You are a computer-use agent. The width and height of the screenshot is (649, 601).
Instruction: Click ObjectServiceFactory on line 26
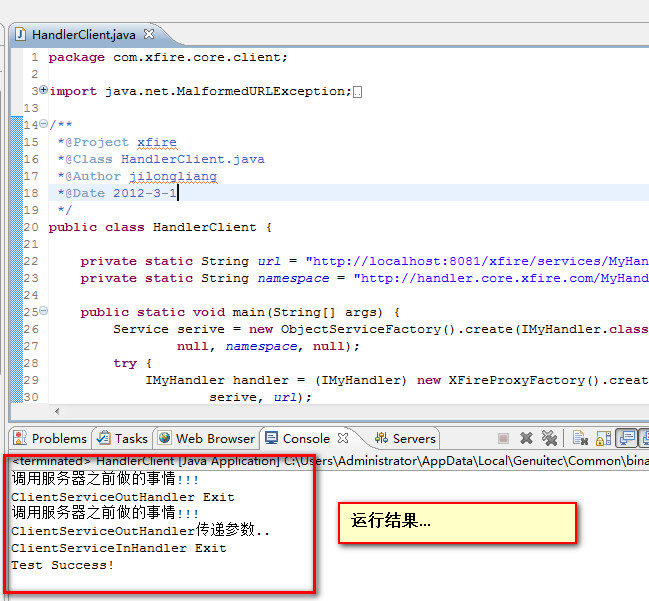pos(361,329)
